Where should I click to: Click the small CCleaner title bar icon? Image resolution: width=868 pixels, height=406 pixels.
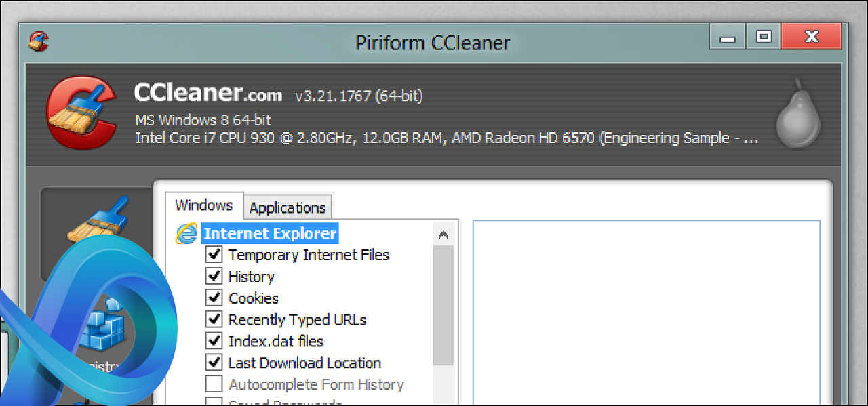[x=39, y=41]
